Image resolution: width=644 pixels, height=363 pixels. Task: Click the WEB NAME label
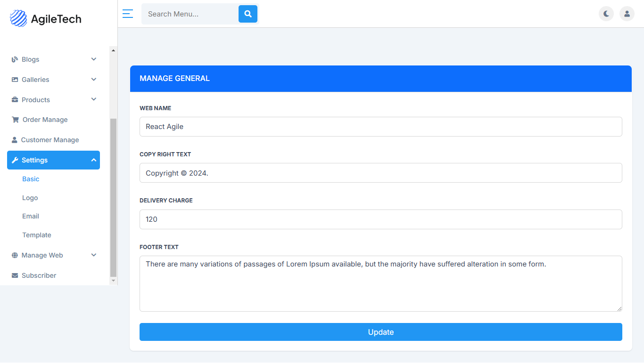pyautogui.click(x=156, y=108)
